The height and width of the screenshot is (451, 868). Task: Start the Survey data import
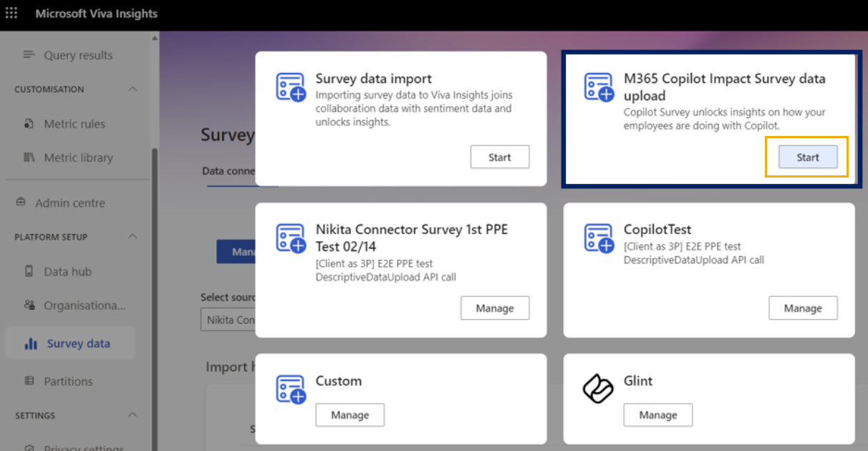(x=500, y=157)
